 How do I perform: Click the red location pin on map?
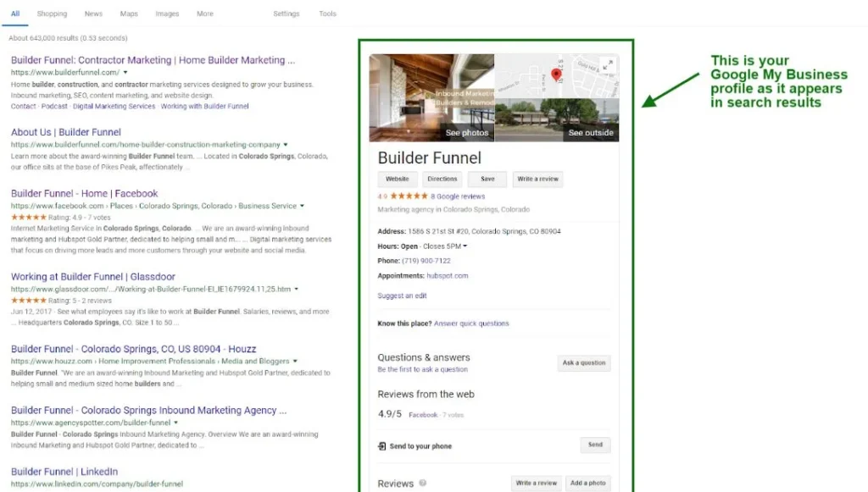tap(556, 75)
